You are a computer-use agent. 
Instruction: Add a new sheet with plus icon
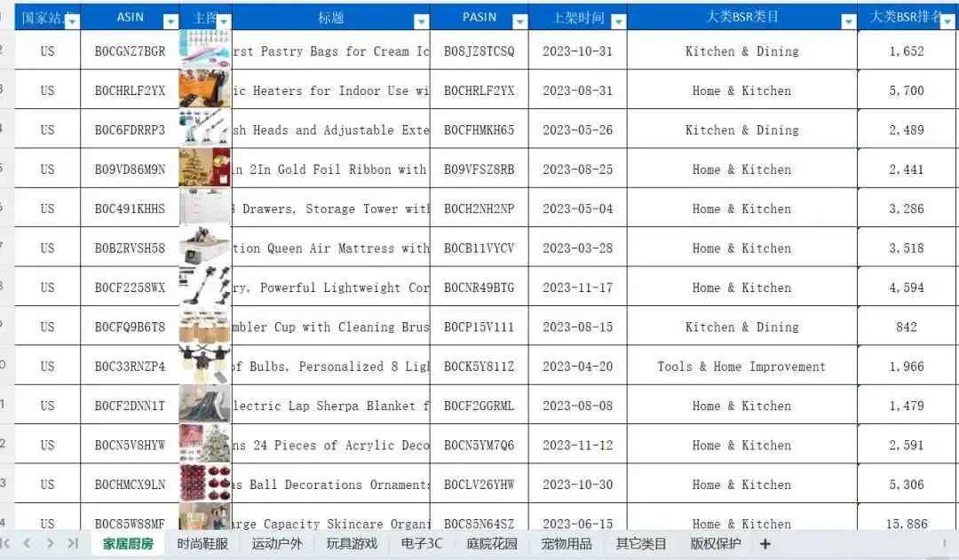coord(765,543)
